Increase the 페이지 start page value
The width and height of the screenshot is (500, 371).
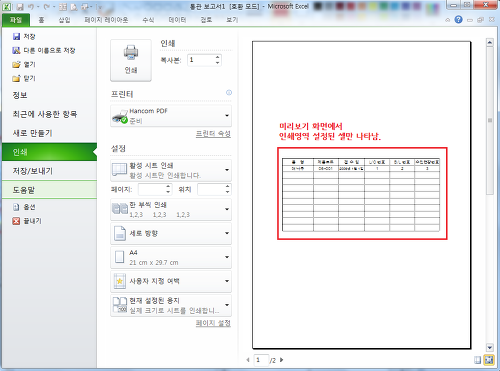[168, 187]
